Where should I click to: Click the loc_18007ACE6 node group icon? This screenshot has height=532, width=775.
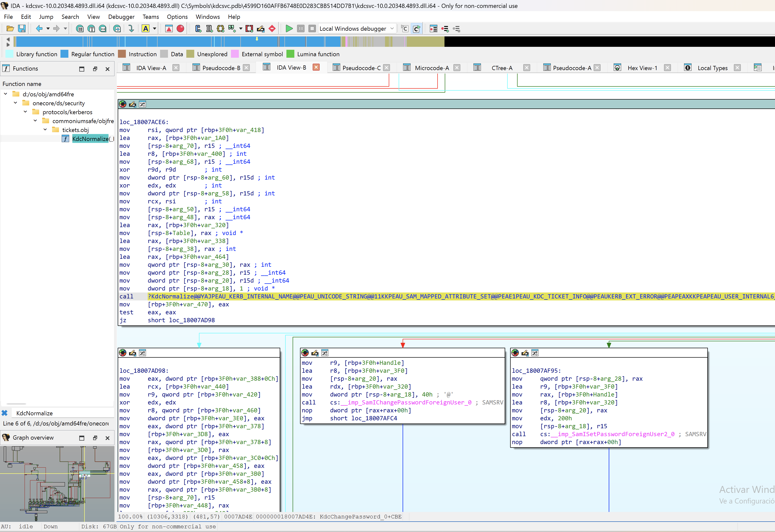pos(142,104)
